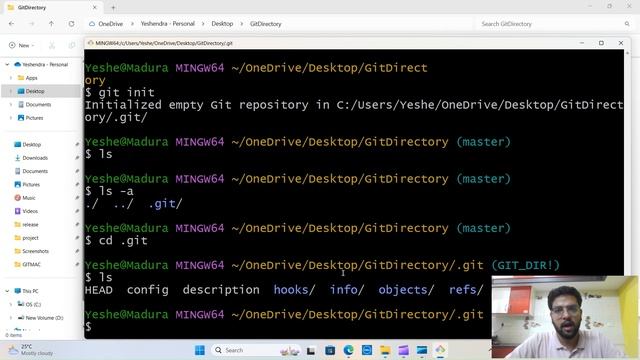Click the Copy icon in toolbar

point(72,45)
